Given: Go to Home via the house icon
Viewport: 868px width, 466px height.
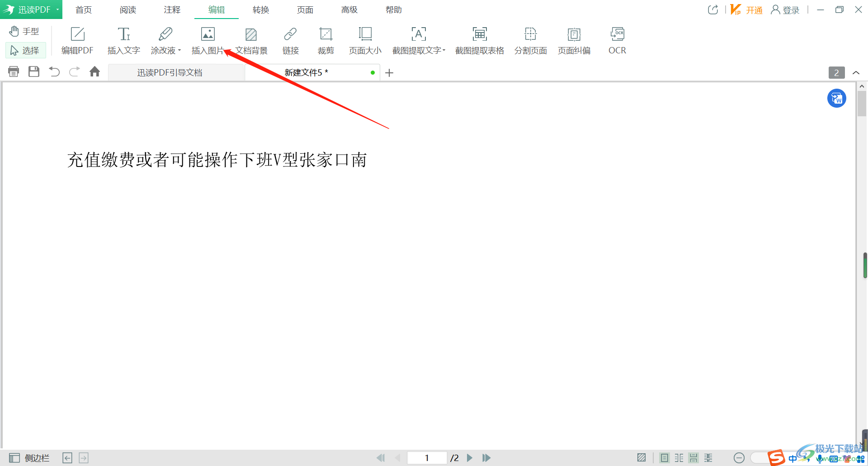Looking at the screenshot, I should pyautogui.click(x=94, y=71).
